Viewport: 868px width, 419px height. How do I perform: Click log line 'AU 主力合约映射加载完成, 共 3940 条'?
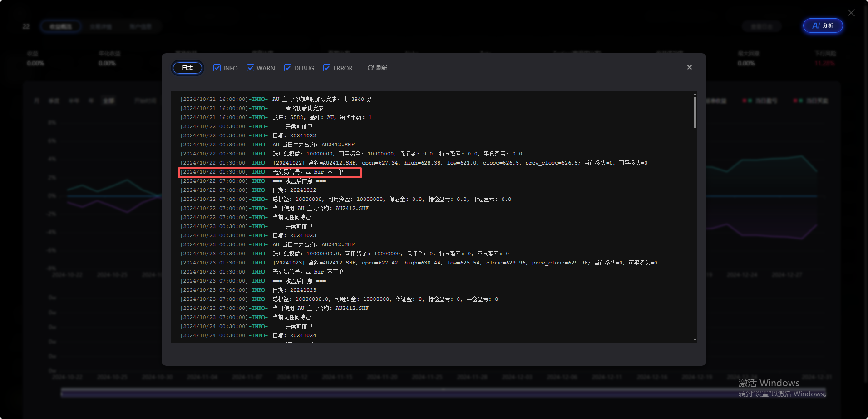276,99
